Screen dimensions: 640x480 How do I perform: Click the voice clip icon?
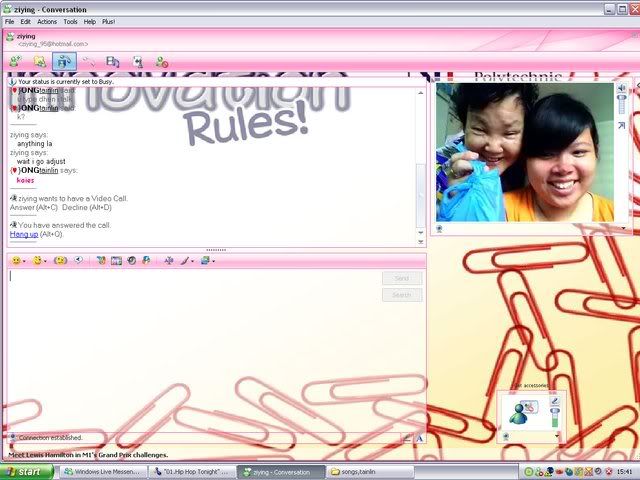79,260
